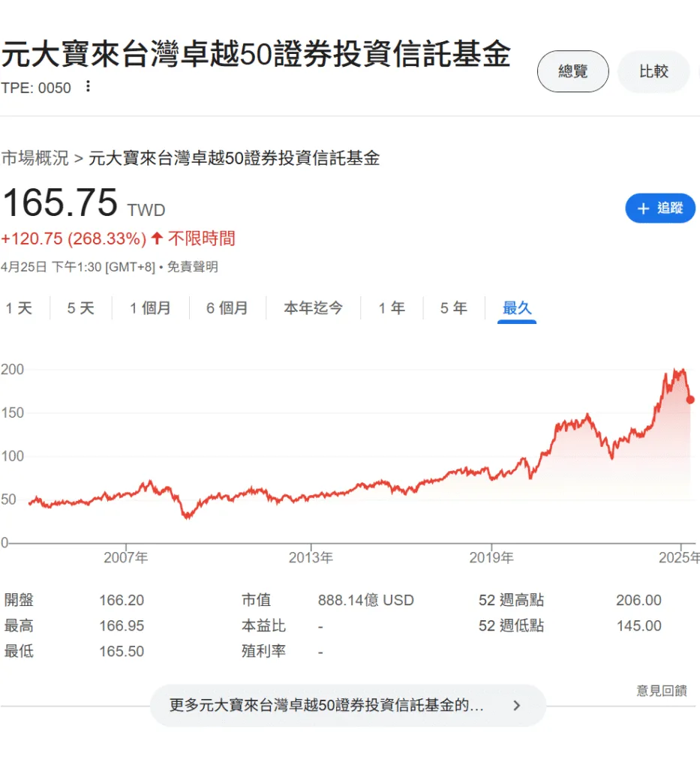The height and width of the screenshot is (768, 700).
Task: Click the 最低 value 165.50
Action: click(122, 652)
